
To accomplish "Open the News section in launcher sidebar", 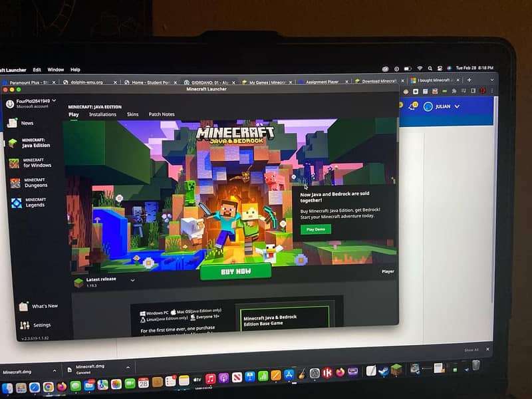I will click(21, 123).
